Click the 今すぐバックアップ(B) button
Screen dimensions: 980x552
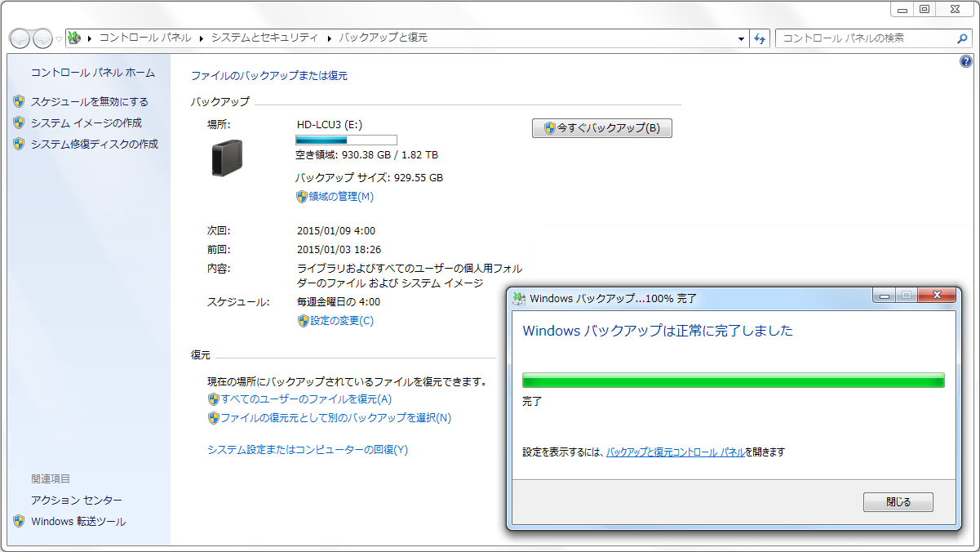[602, 128]
